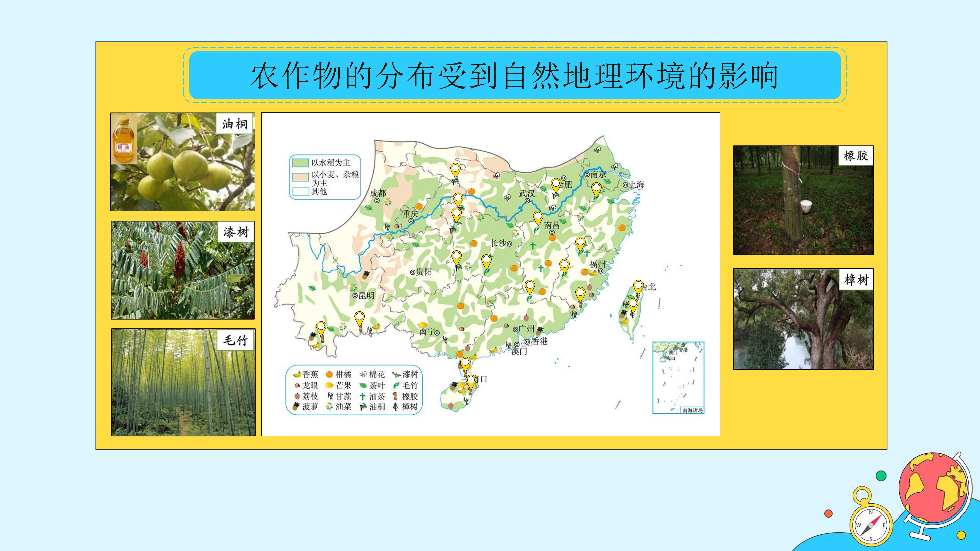Click the 其他 legend text
The height and width of the screenshot is (551, 980).
click(x=319, y=192)
